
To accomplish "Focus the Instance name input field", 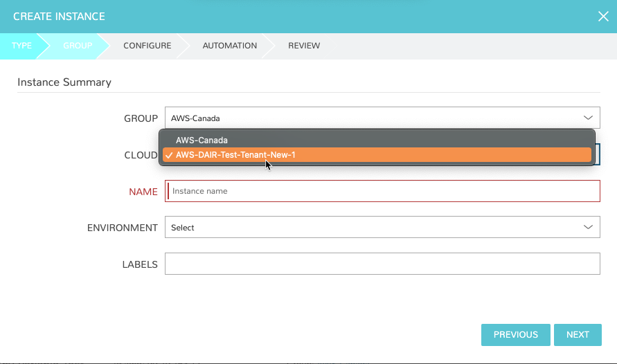I will pyautogui.click(x=382, y=191).
